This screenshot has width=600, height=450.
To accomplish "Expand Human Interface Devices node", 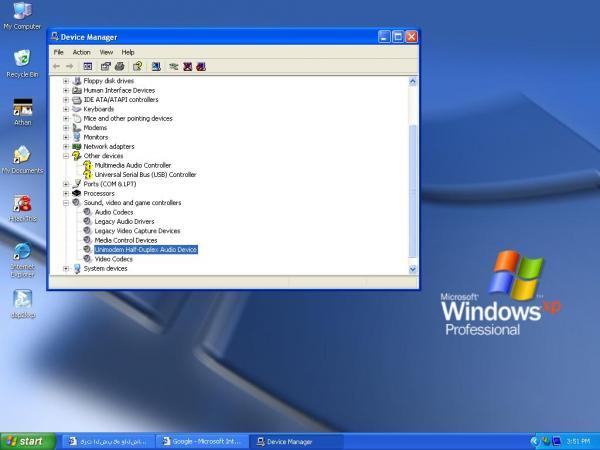I will pyautogui.click(x=66, y=90).
